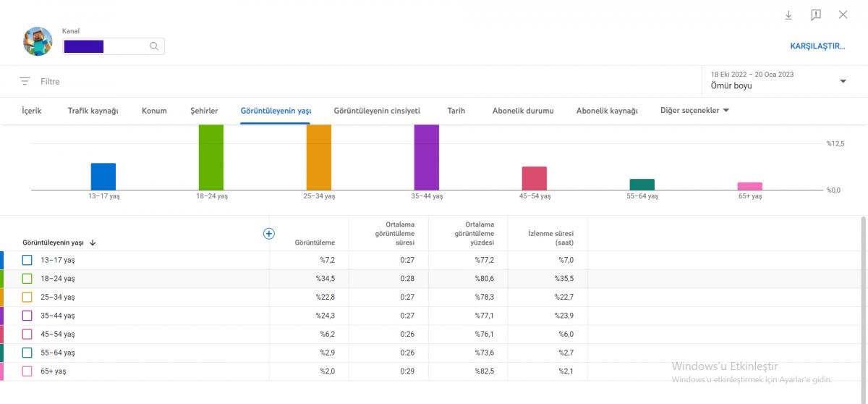Select the Görüntüleyenin yaşı tab

coord(276,111)
